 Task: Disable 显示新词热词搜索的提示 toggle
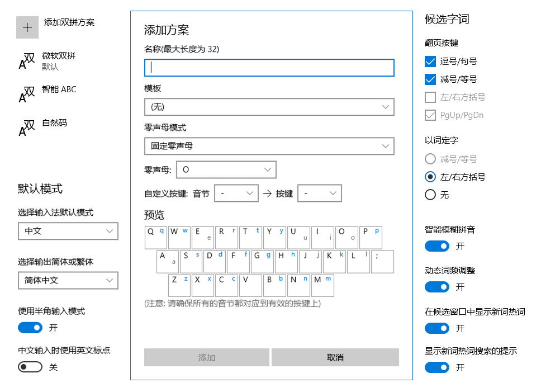coord(437,367)
